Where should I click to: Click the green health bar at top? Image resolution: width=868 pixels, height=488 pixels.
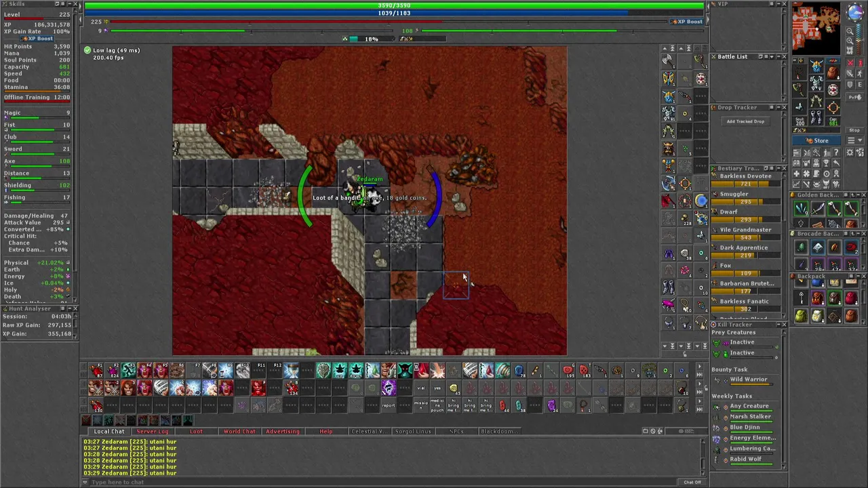(394, 5)
